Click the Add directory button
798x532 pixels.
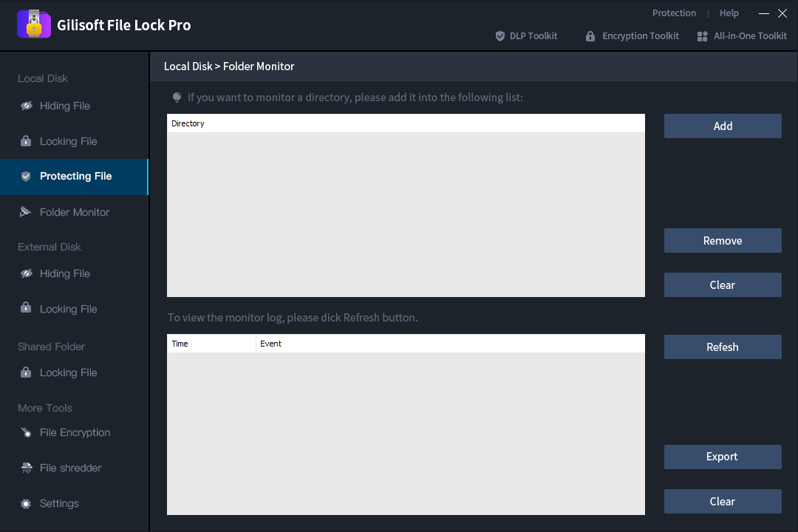[723, 126]
